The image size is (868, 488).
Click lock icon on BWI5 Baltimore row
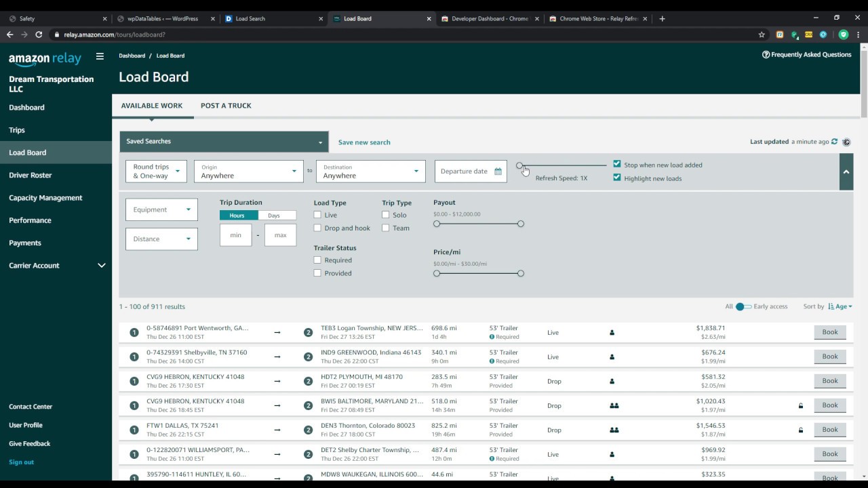point(801,406)
